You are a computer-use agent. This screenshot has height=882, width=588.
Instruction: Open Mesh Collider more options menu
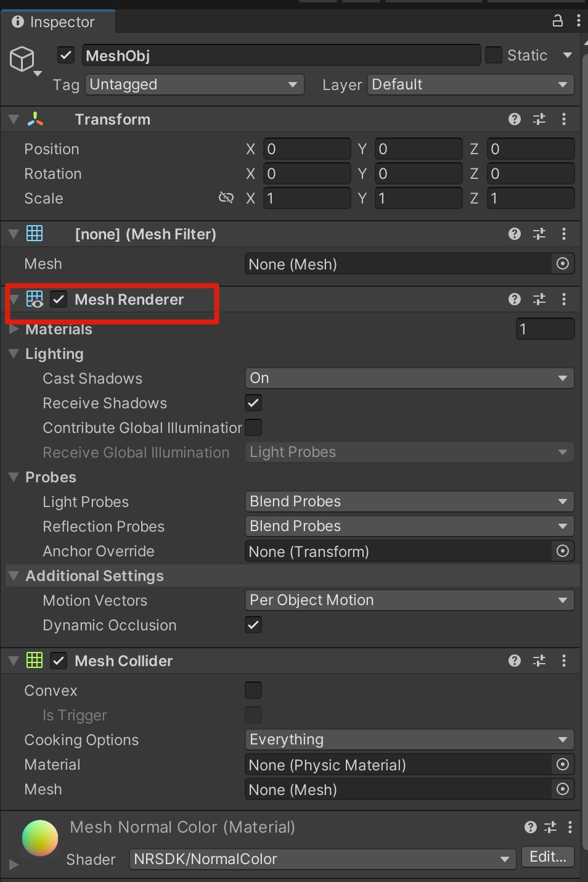(564, 661)
